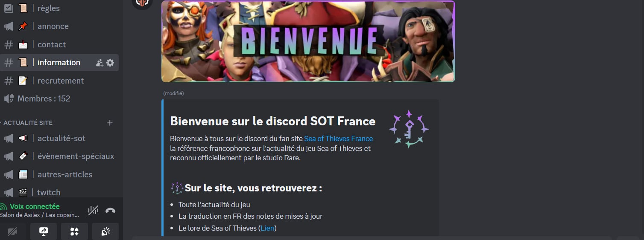
Task: Start screen sharing from voice panel
Action: point(44,231)
